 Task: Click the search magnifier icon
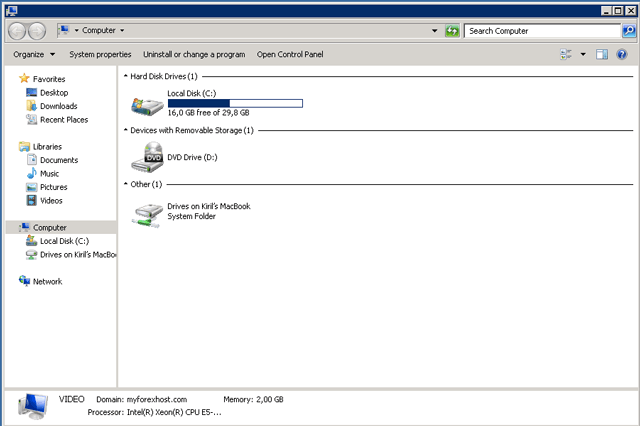629,31
